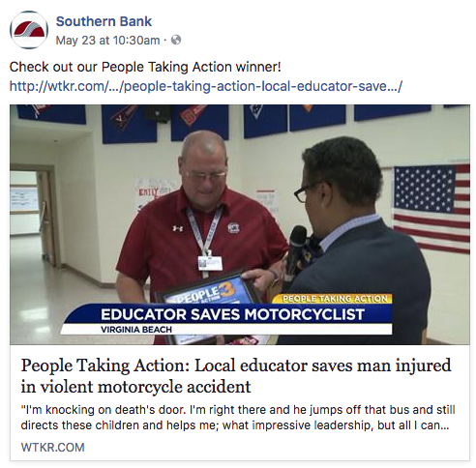Open the wtkr.com people-taking-action URL
This screenshot has width=476, height=468.
(206, 86)
